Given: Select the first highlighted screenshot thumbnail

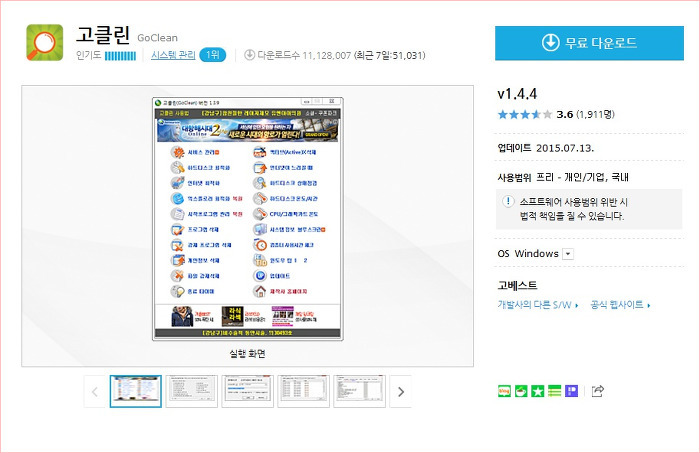Looking at the screenshot, I should (136, 391).
